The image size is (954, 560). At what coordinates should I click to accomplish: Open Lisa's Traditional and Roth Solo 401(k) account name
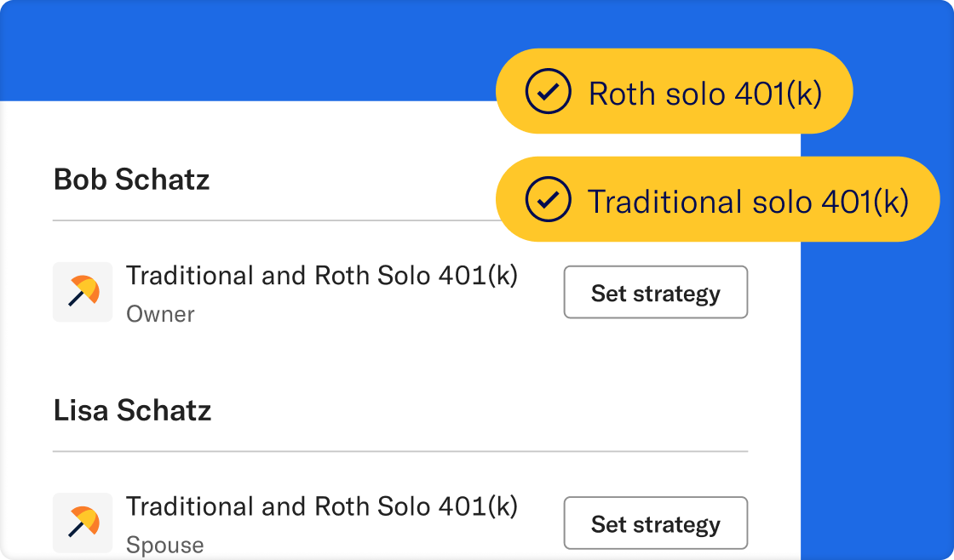[322, 506]
